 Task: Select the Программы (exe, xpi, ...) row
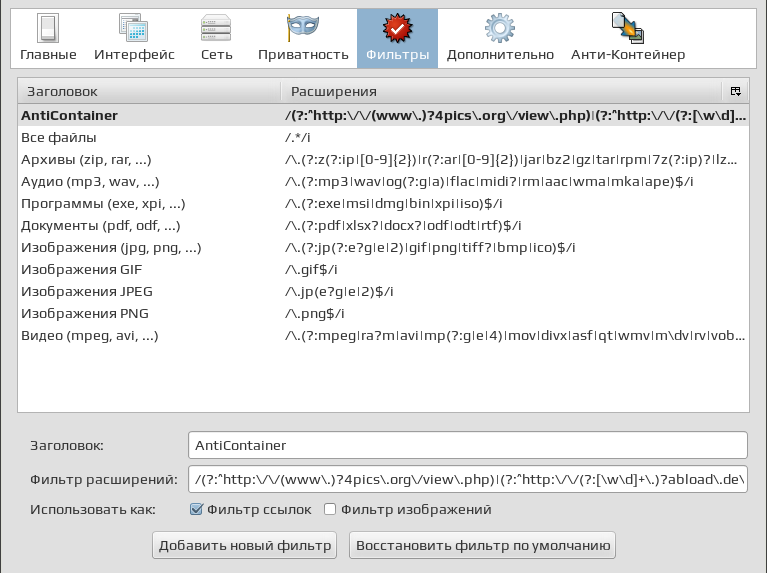tap(383, 204)
